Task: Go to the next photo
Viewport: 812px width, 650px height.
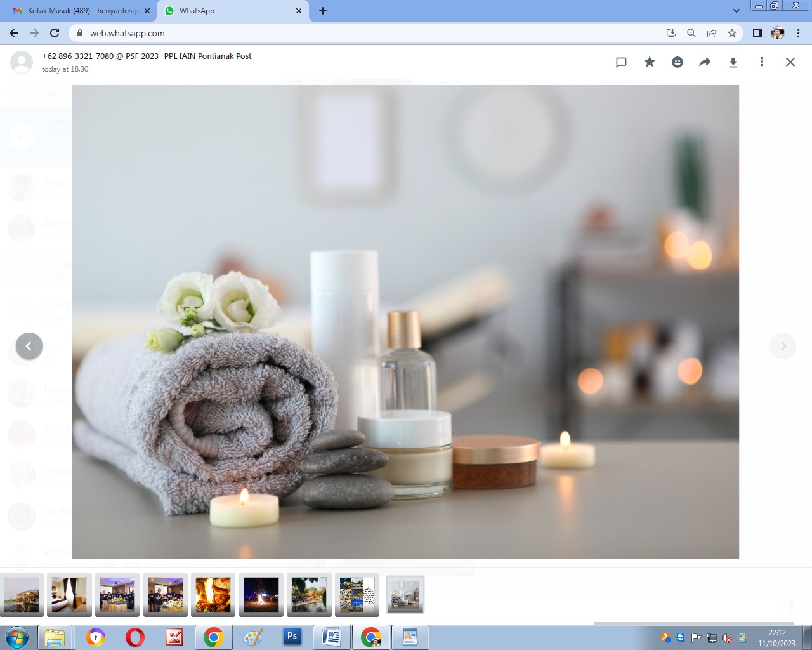Action: pos(783,346)
